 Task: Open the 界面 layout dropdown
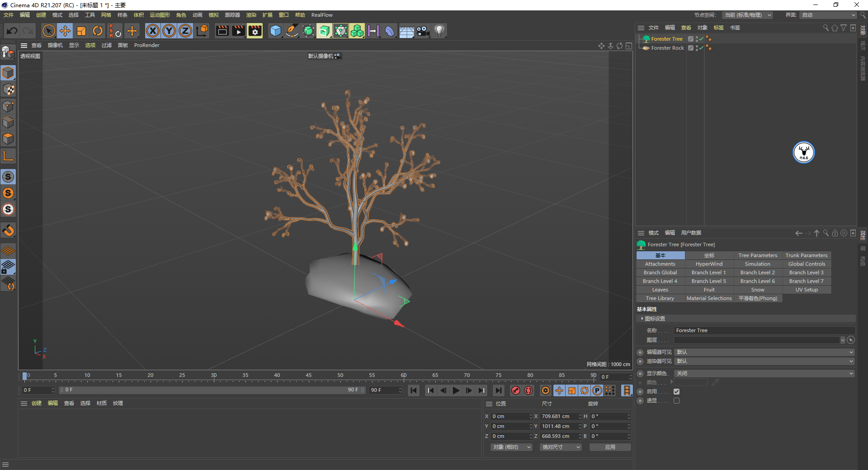coord(829,15)
